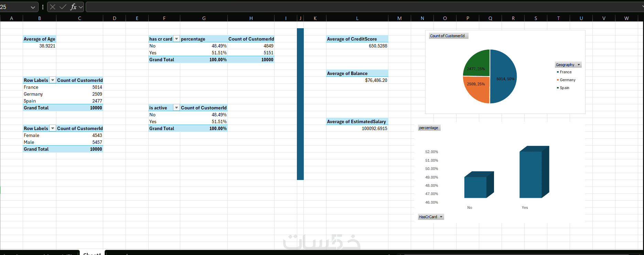Image resolution: width=644 pixels, height=255 pixels.
Task: Click inside the formula bar input
Action: 364,7
